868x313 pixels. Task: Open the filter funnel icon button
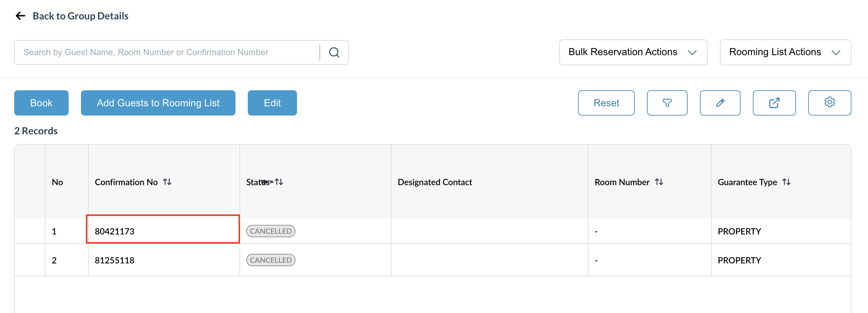[x=667, y=103]
